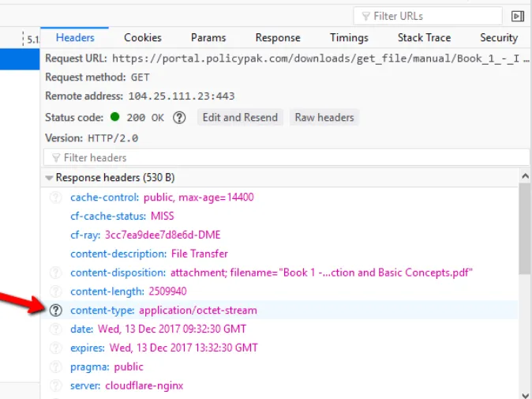
Task: Open help icon next to content-length header
Action: 55,292
